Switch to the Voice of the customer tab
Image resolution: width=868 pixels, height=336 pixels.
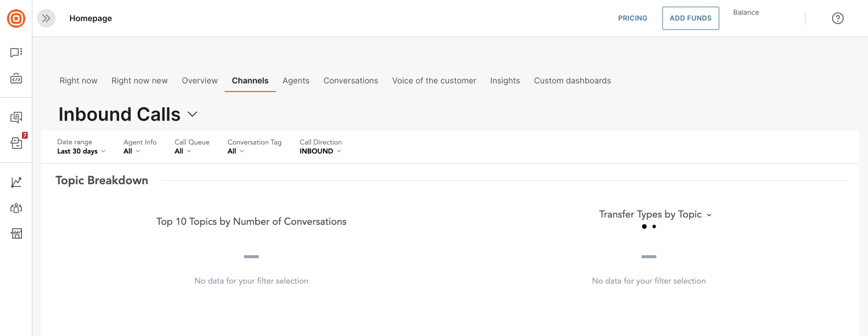pos(434,81)
